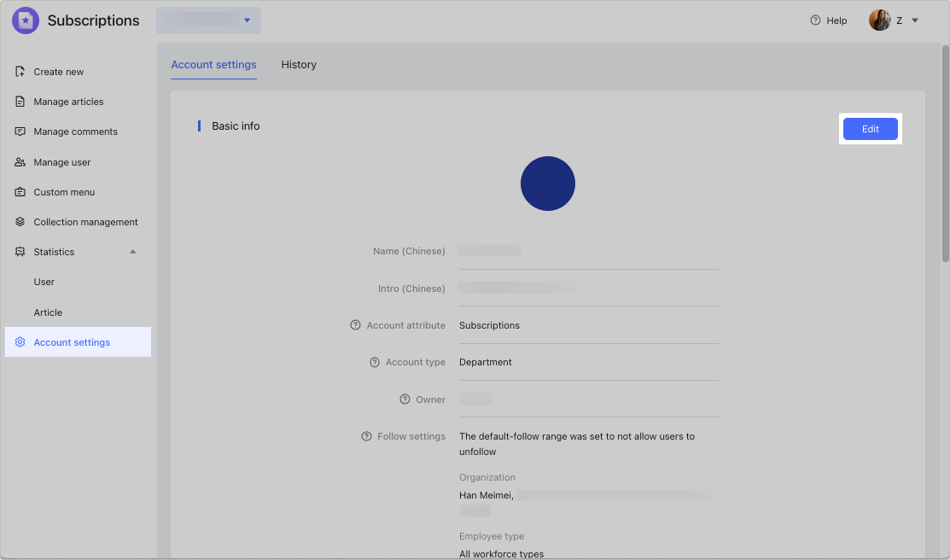This screenshot has width=950, height=560.
Task: Click the Help question mark icon
Action: 815,20
